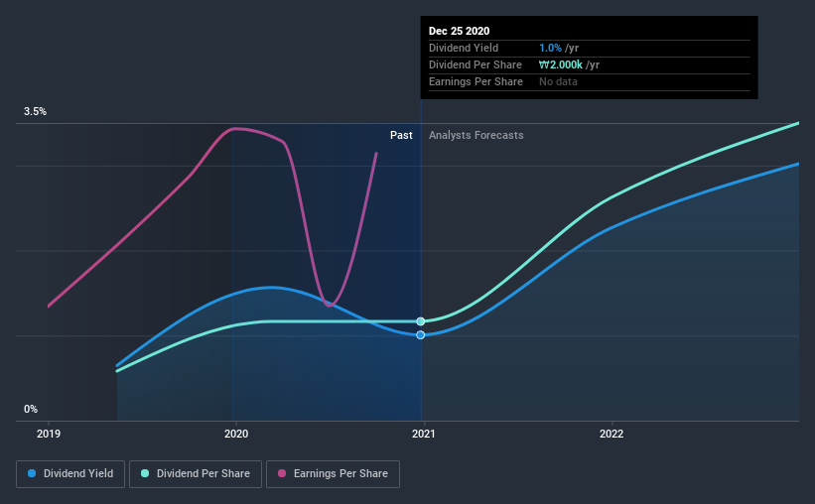Click the 3.5% y-axis label
The image size is (815, 504).
(35, 111)
